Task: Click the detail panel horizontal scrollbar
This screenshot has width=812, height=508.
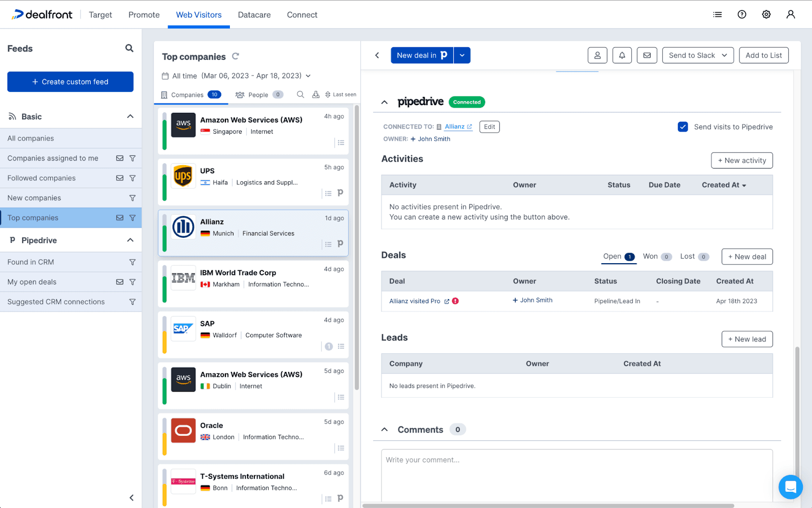Action: point(548,505)
